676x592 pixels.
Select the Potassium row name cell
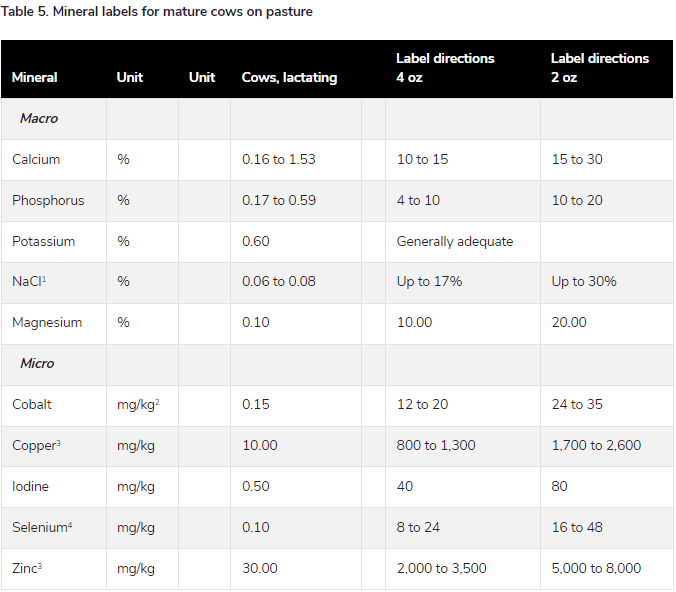43,242
